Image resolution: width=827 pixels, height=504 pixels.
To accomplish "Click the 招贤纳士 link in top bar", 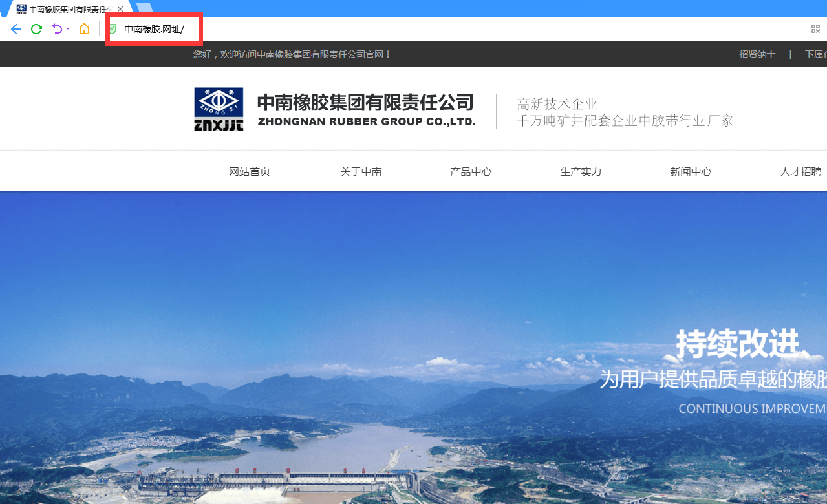I will pyautogui.click(x=757, y=54).
